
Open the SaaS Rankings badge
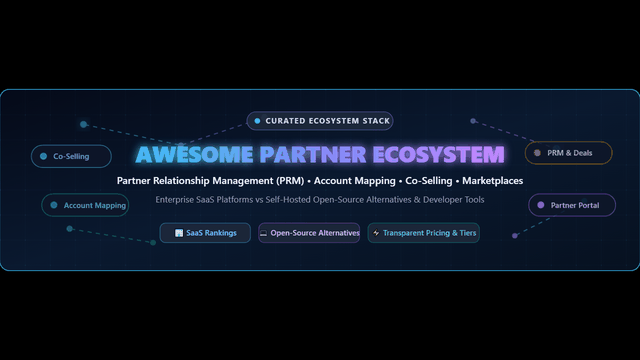pos(205,233)
